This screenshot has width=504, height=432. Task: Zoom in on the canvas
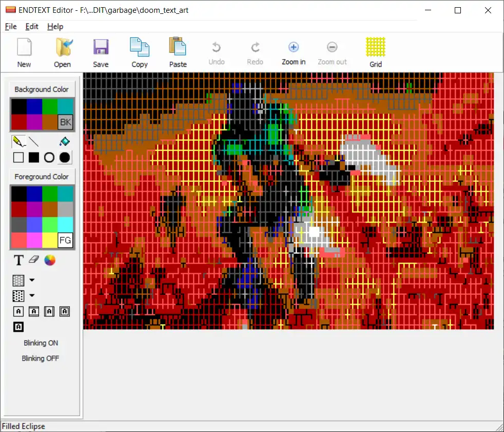point(294,52)
